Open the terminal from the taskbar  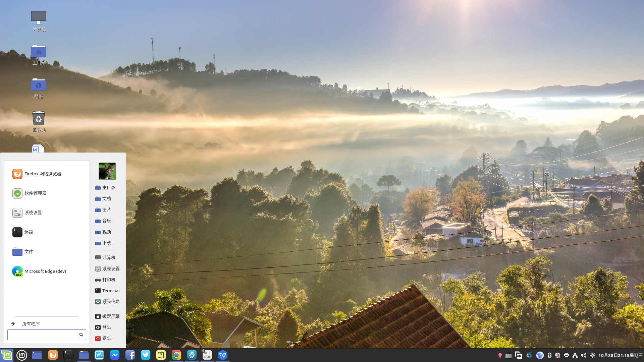(68, 355)
